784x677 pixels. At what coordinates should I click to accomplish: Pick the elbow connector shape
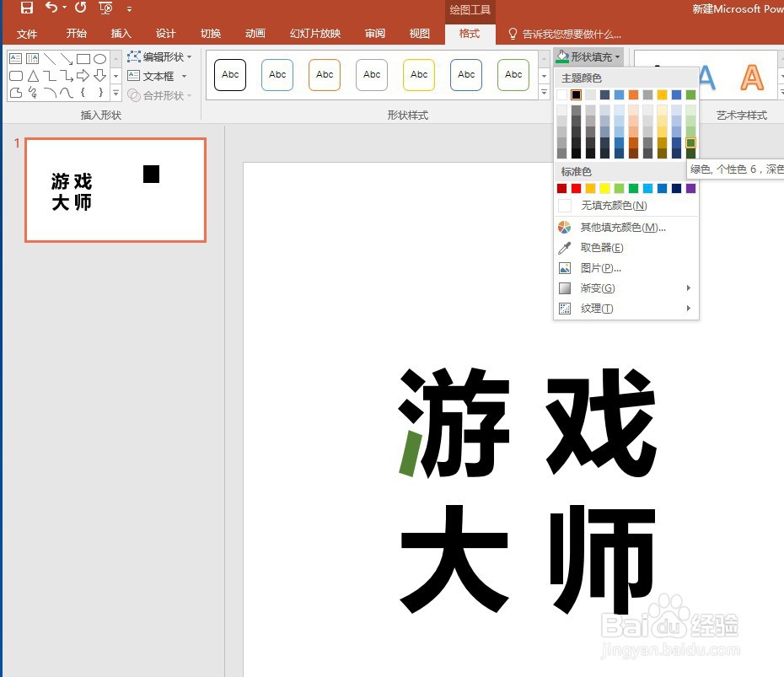[50, 76]
